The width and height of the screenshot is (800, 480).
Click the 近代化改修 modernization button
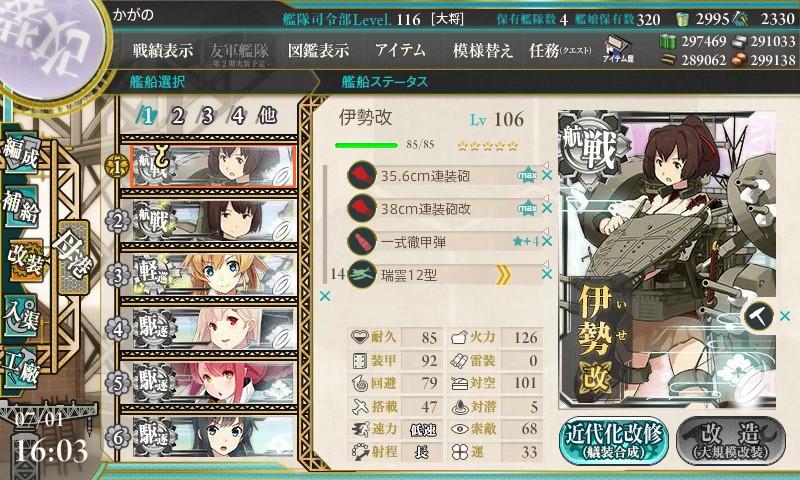click(x=614, y=441)
